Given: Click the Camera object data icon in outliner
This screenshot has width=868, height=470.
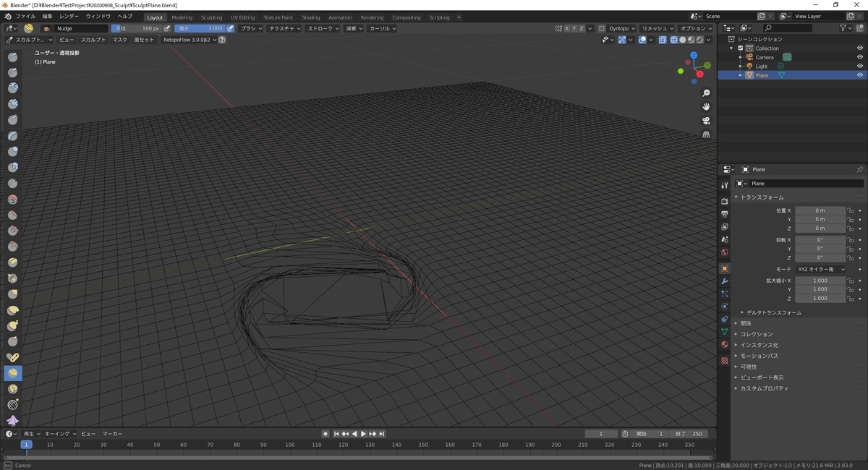Looking at the screenshot, I should tap(787, 57).
